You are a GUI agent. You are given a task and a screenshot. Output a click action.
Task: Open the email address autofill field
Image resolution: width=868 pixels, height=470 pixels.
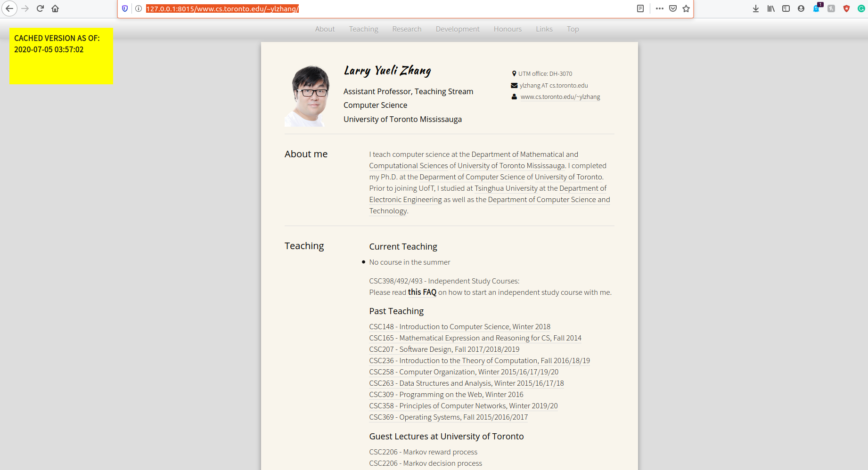(x=554, y=85)
